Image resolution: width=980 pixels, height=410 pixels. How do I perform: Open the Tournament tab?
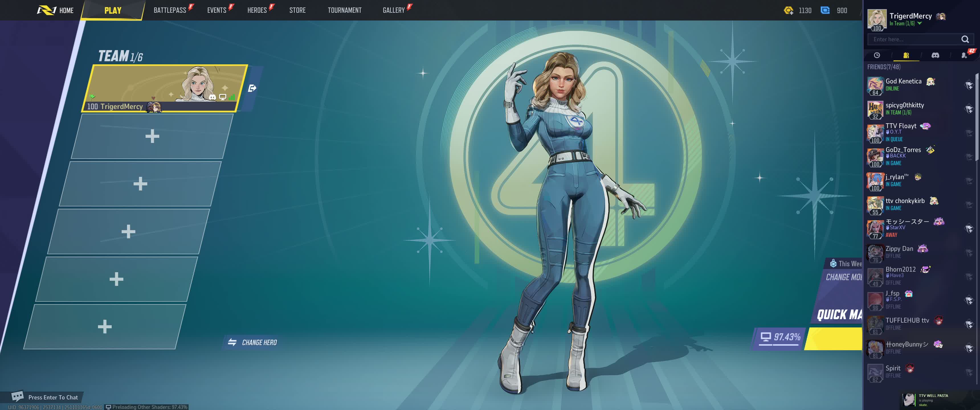click(344, 10)
